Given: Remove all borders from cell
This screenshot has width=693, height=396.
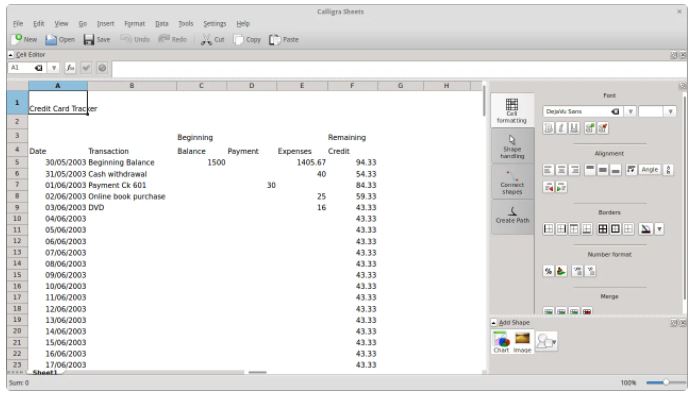Looking at the screenshot, I should point(628,229).
